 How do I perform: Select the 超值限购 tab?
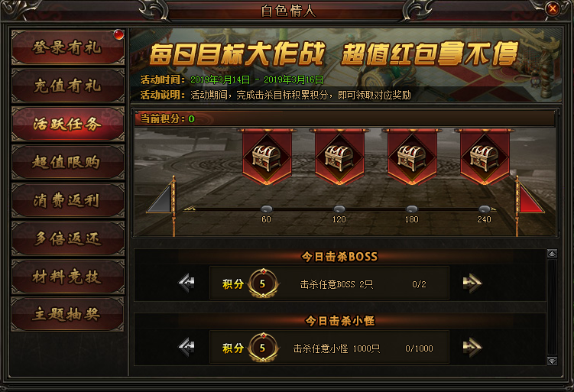68,162
